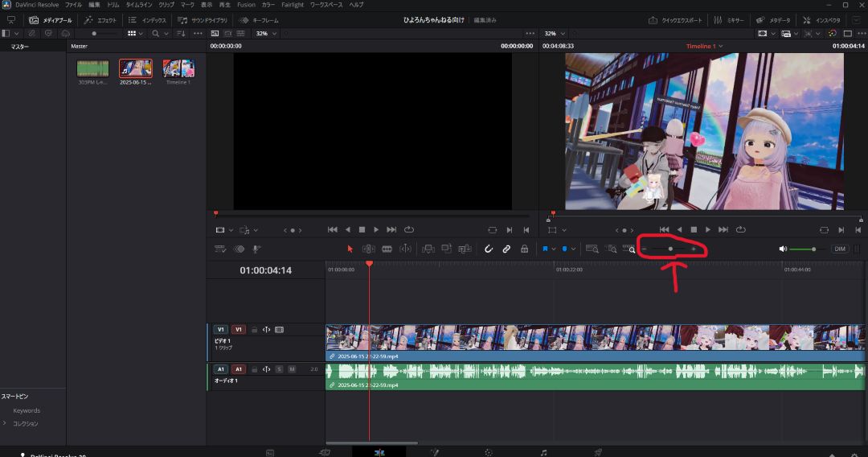Select the arrow Selection Mode tool

(350, 249)
